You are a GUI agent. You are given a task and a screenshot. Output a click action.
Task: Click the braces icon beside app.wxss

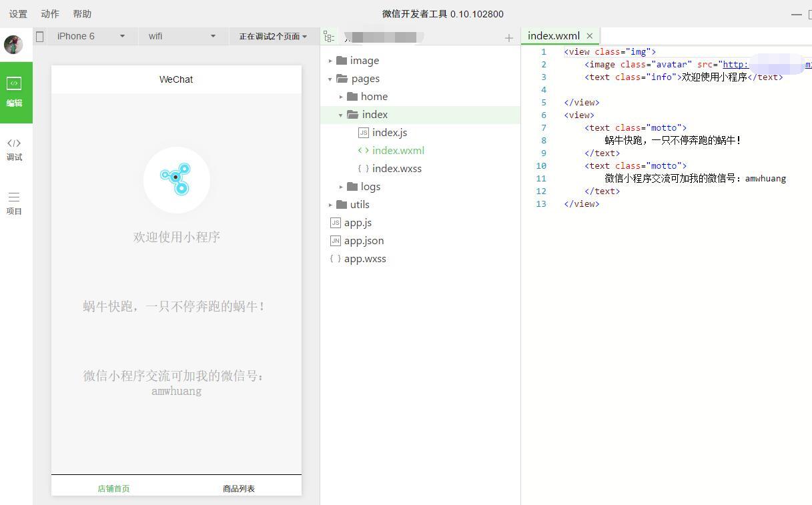(x=336, y=259)
